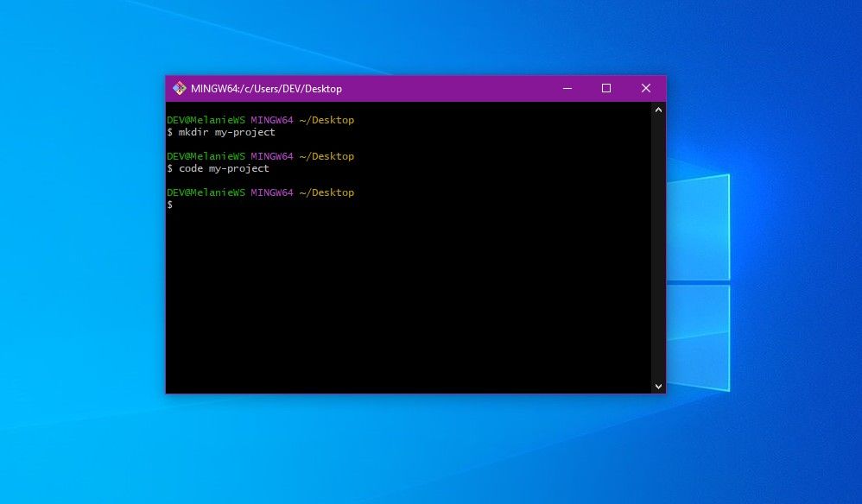
Task: Maximize the MINGW64 terminal window
Action: point(605,88)
